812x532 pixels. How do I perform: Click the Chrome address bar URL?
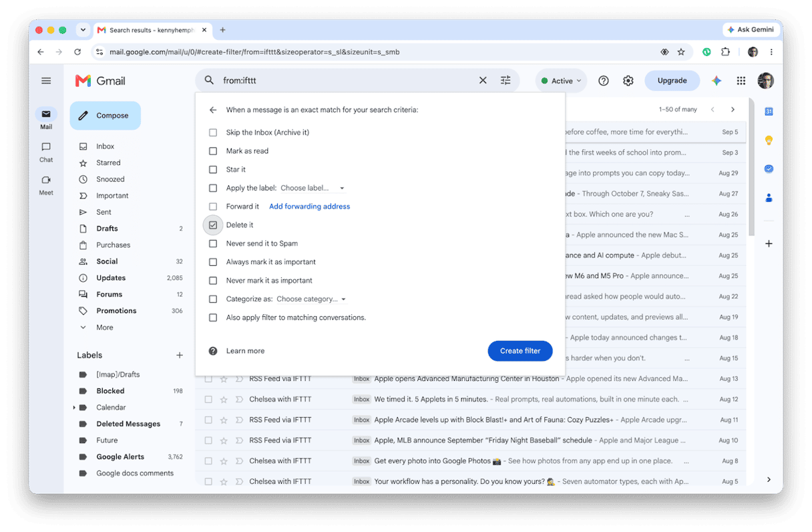coord(254,51)
